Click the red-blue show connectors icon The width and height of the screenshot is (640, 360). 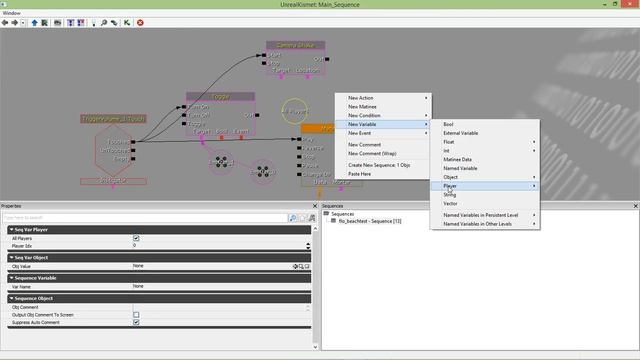click(x=81, y=23)
